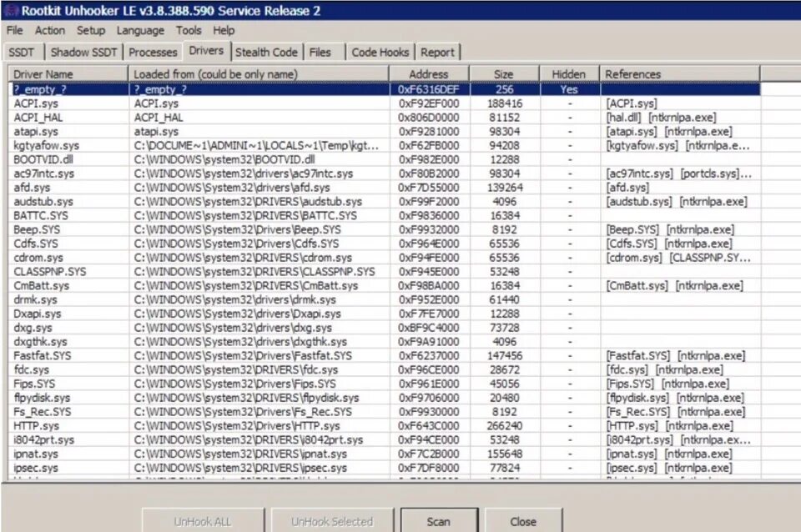Screen dimensions: 801x532
Task: Select the kgtyafow.sys driver row
Action: pyautogui.click(x=385, y=146)
